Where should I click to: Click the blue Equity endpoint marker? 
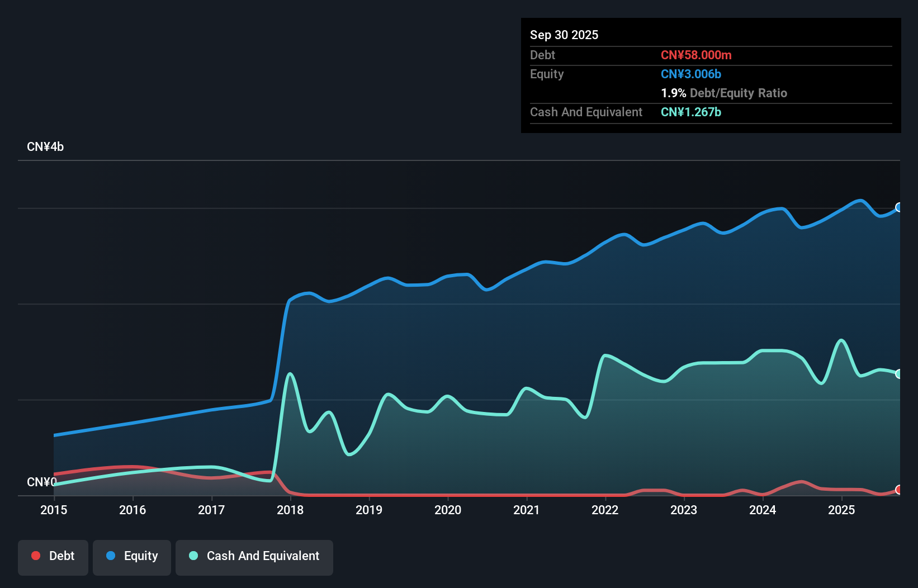coord(899,207)
